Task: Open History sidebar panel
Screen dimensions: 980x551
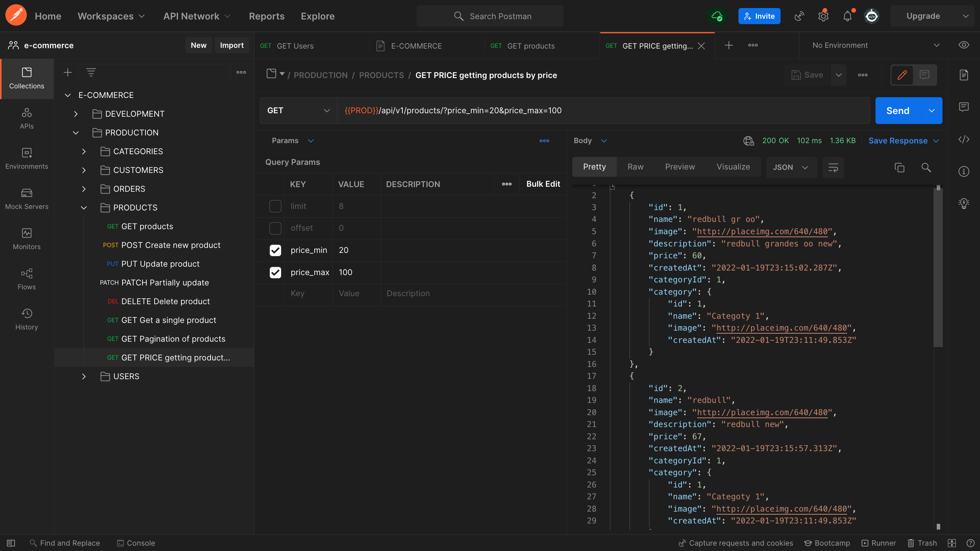Action: click(x=27, y=320)
